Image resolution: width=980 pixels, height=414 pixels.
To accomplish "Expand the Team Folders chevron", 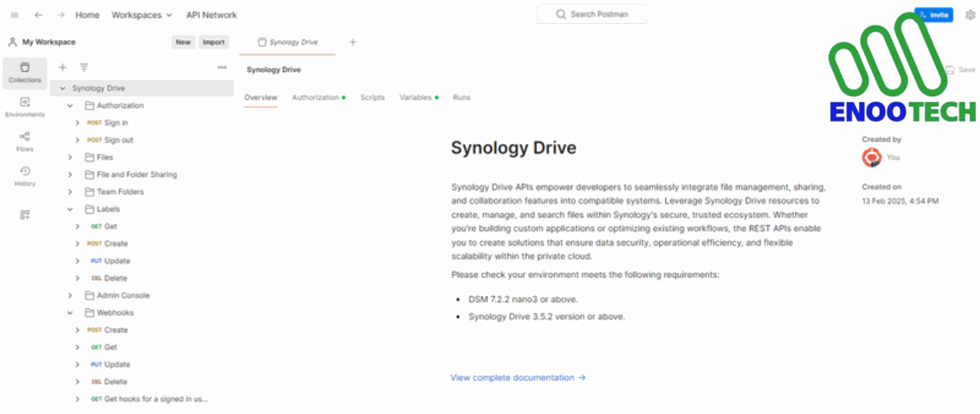I will click(70, 192).
